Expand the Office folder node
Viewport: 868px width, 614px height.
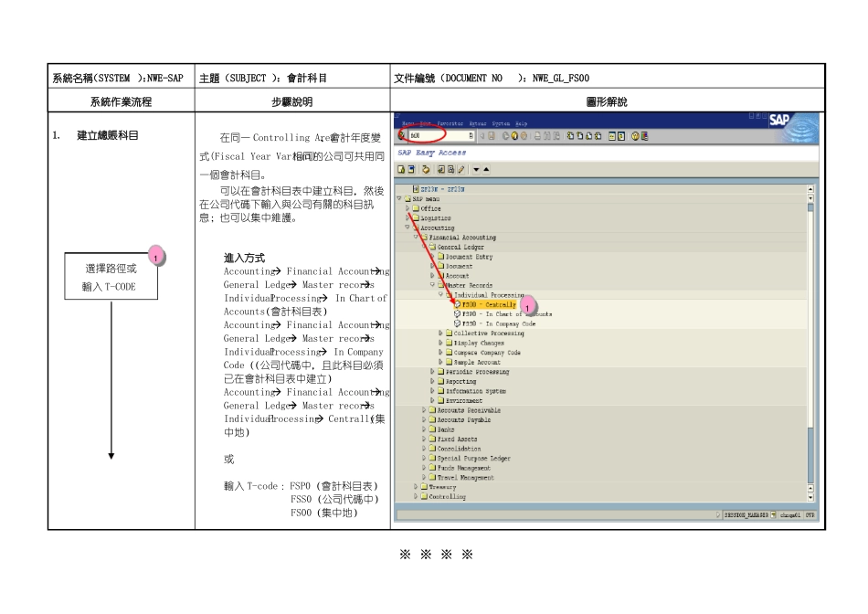(408, 208)
